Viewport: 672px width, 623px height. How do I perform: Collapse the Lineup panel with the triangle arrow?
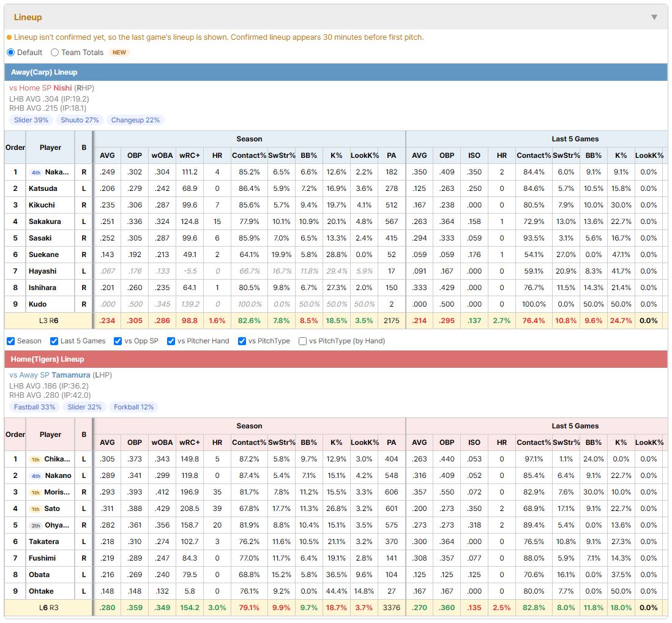click(x=654, y=17)
